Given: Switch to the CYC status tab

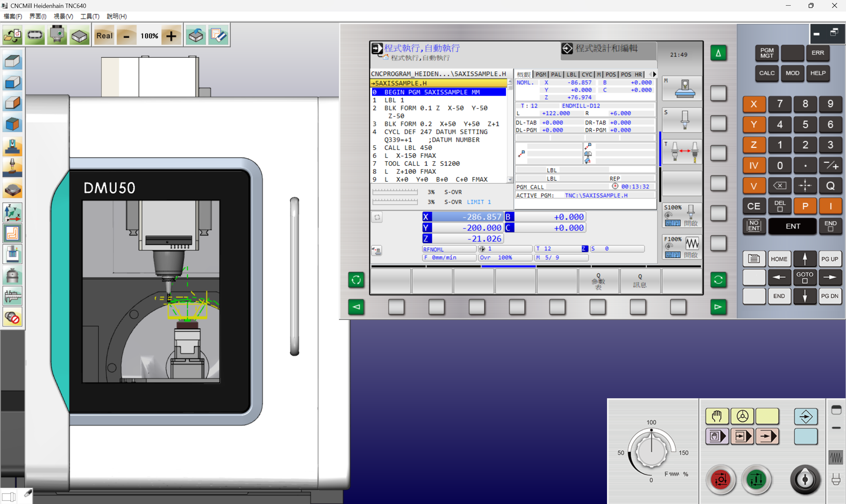Looking at the screenshot, I should tap(587, 74).
